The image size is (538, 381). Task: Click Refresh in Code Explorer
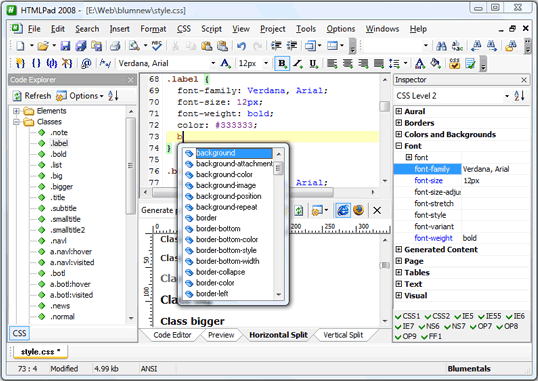pyautogui.click(x=32, y=96)
